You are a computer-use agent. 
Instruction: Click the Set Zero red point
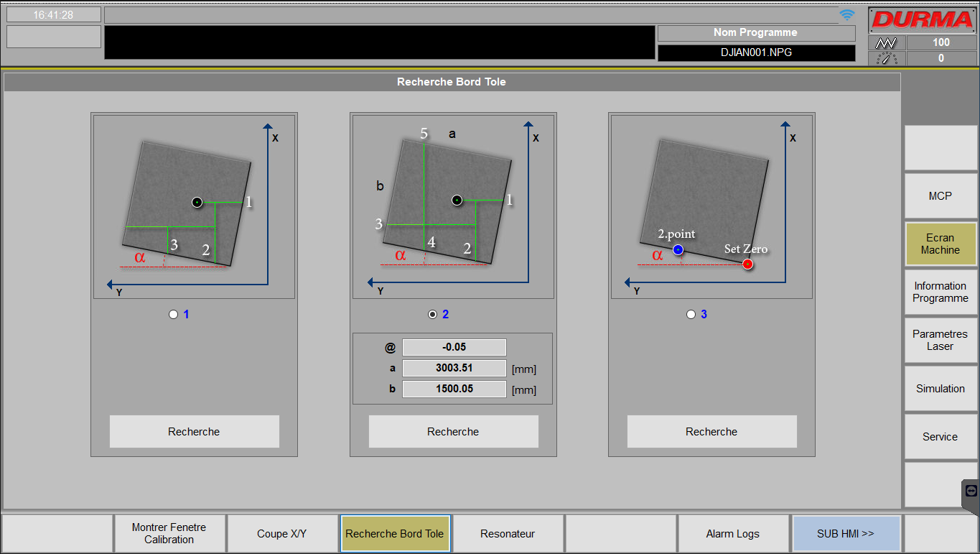tap(747, 264)
